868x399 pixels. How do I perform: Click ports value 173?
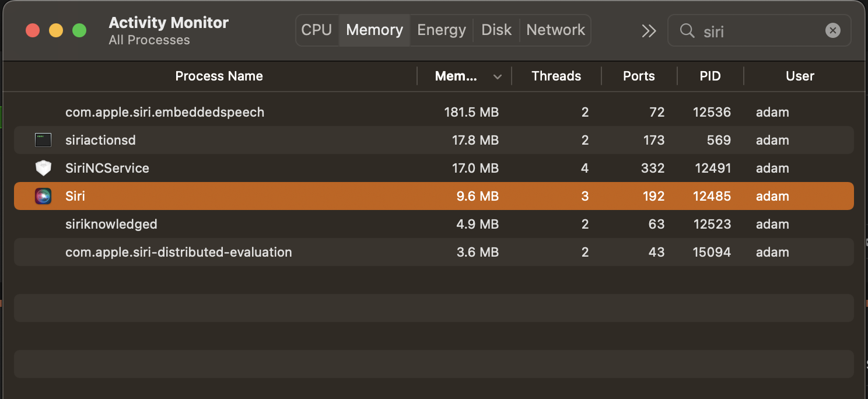[x=653, y=140]
